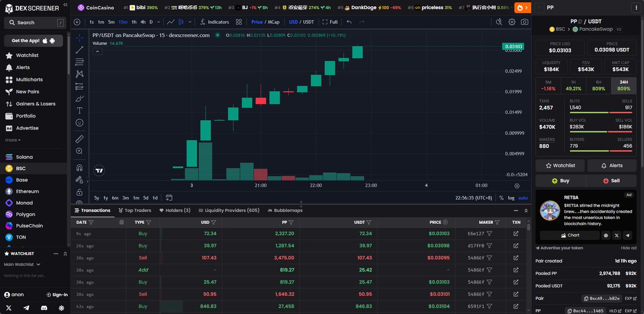Open the RETSA ad website globe icon
Viewport: 644px width, 314px height.
[x=606, y=235]
